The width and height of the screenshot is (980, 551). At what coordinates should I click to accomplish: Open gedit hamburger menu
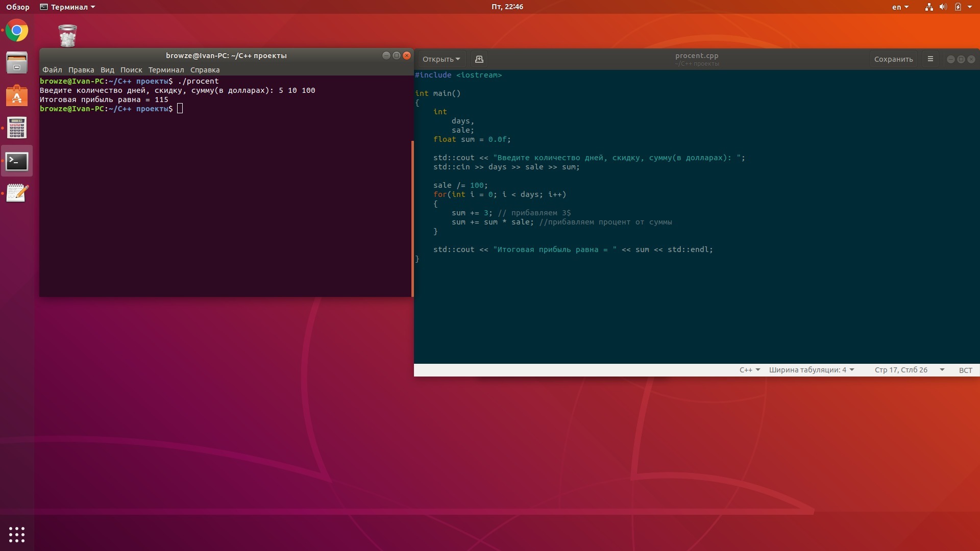[930, 59]
